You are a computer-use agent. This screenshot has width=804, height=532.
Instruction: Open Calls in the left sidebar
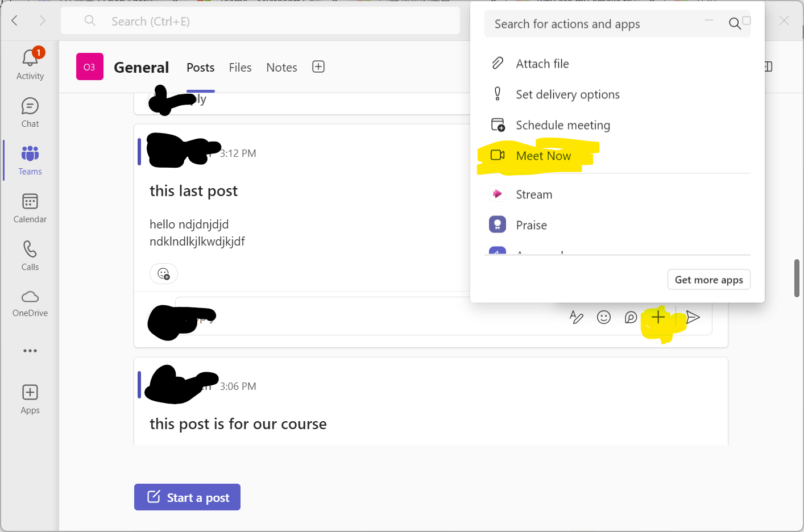coord(30,255)
